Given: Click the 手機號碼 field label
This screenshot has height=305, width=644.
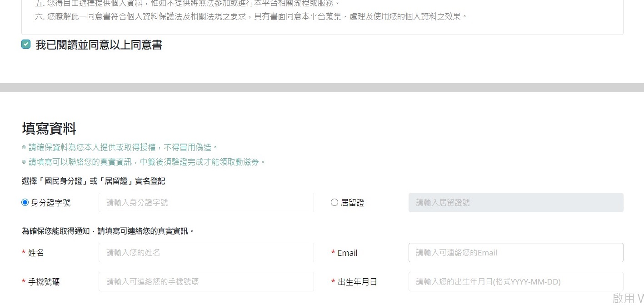Looking at the screenshot, I should tap(44, 282).
